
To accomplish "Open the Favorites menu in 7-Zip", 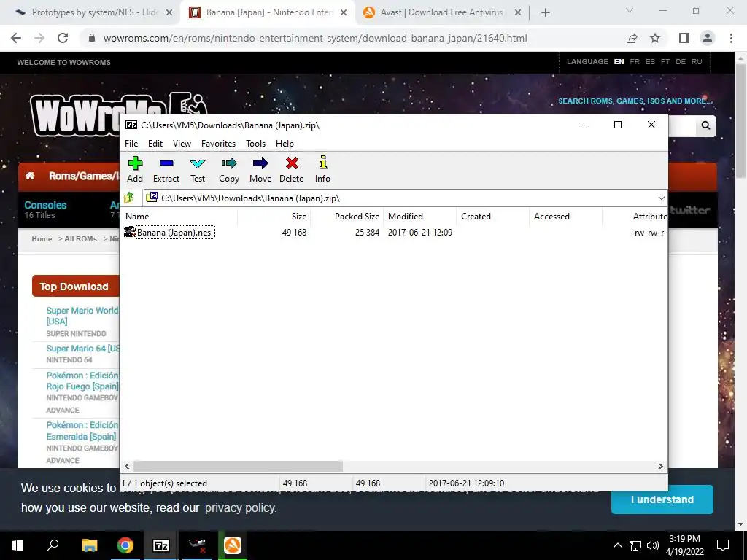I will pos(218,144).
